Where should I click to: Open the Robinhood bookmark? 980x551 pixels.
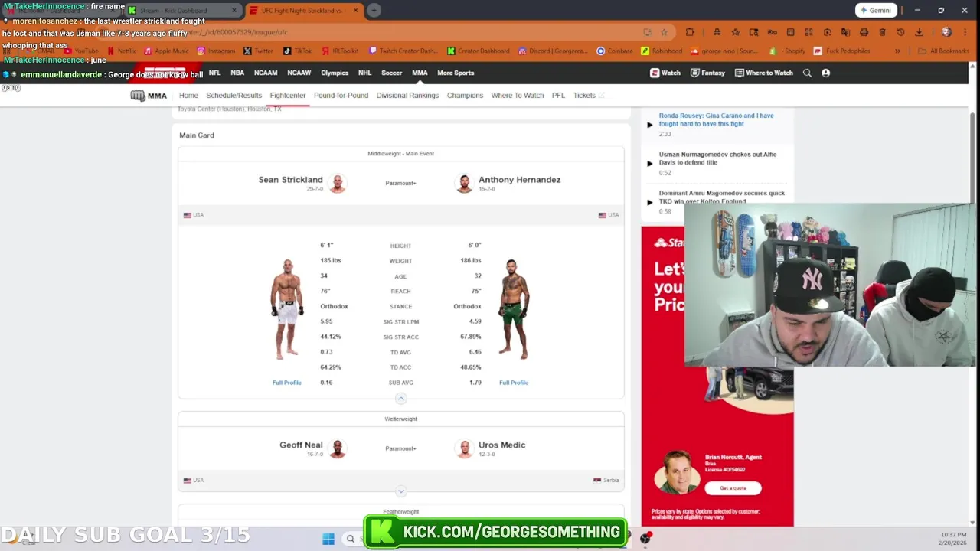click(x=661, y=51)
